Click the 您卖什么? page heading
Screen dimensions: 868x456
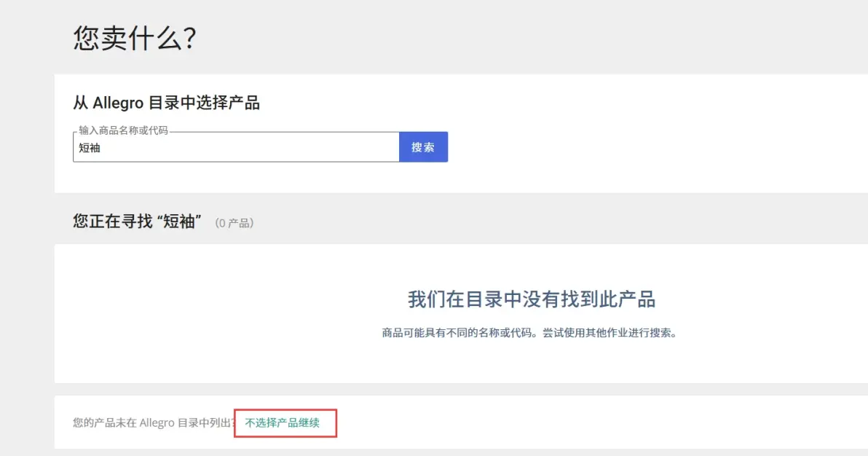(135, 38)
